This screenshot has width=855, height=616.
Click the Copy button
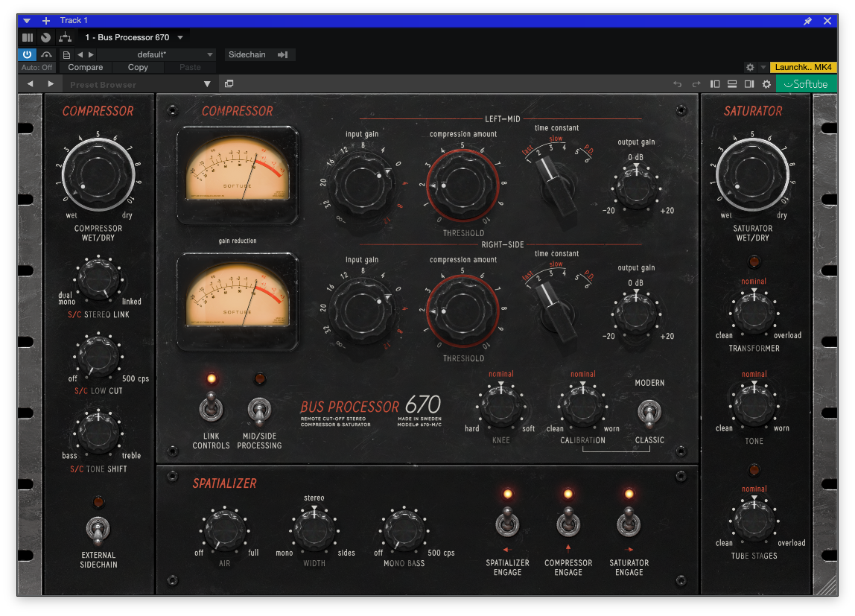[x=138, y=68]
